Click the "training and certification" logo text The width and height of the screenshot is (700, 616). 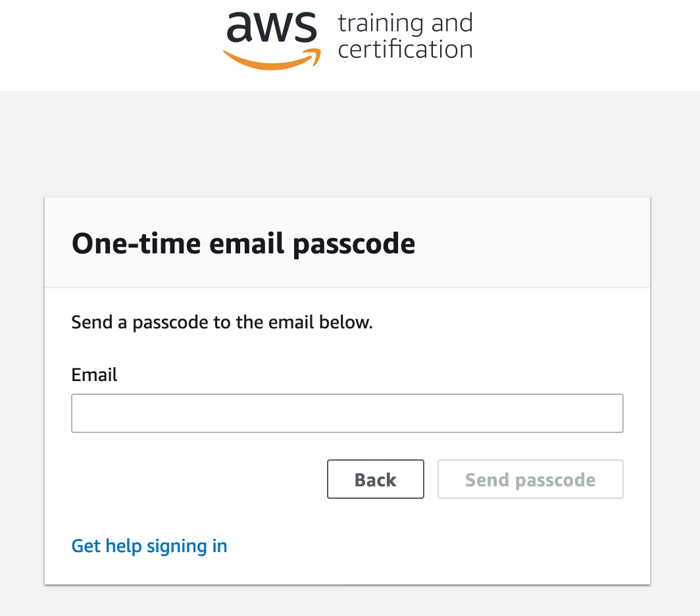405,36
